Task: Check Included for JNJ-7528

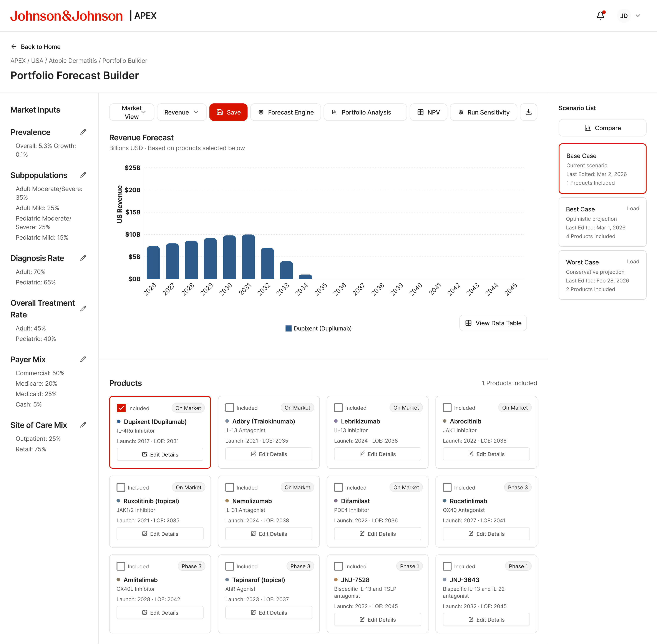Action: click(338, 566)
